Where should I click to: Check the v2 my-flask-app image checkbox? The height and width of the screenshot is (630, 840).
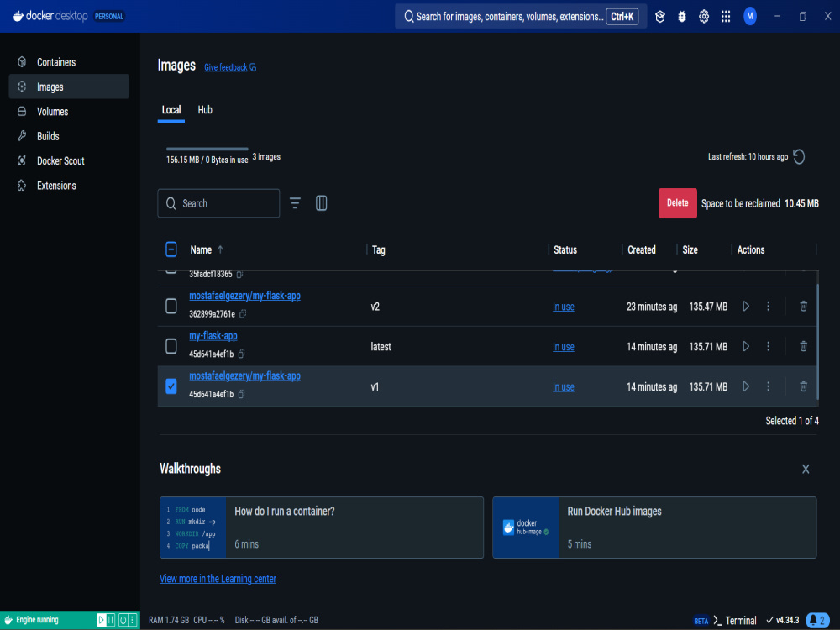click(171, 307)
